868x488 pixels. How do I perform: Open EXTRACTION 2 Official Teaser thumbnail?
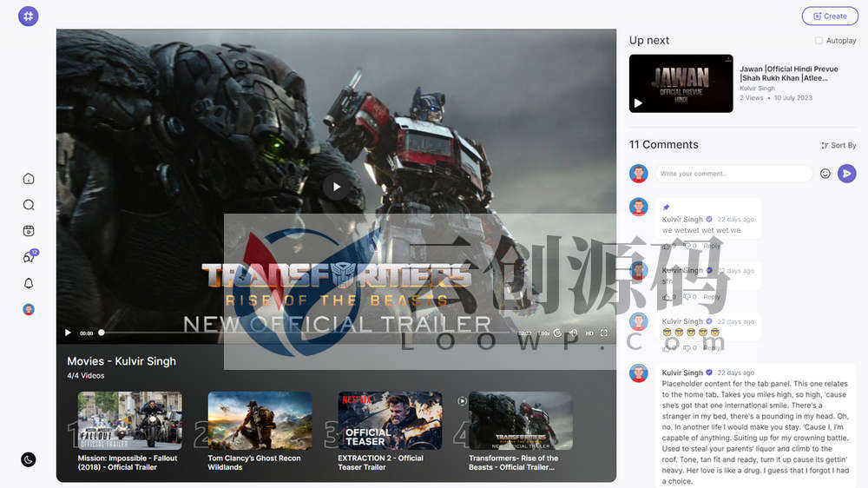pyautogui.click(x=390, y=420)
